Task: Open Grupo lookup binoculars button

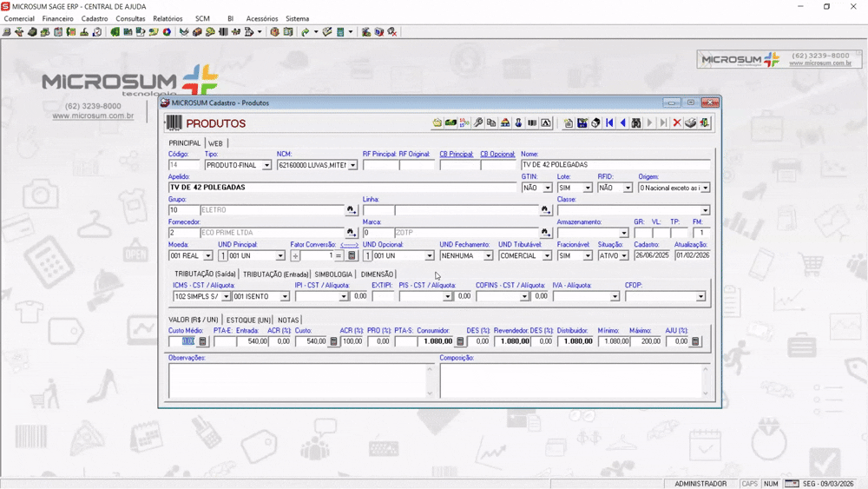Action: pos(351,210)
